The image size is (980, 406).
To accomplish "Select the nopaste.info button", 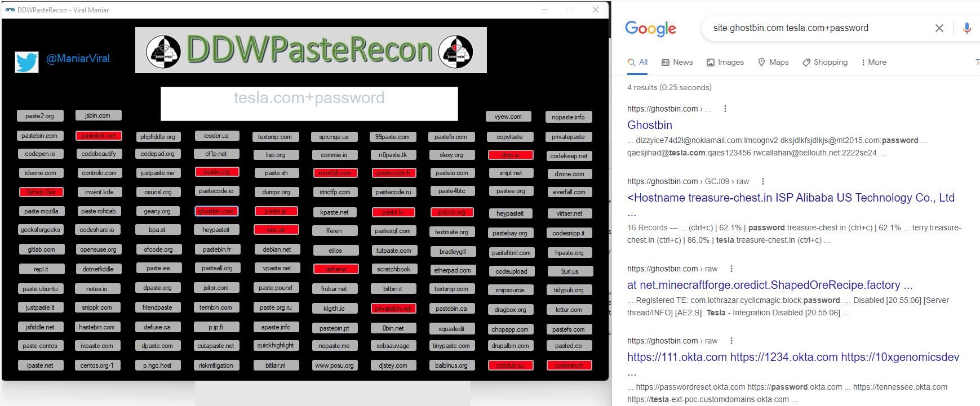I will pos(569,117).
